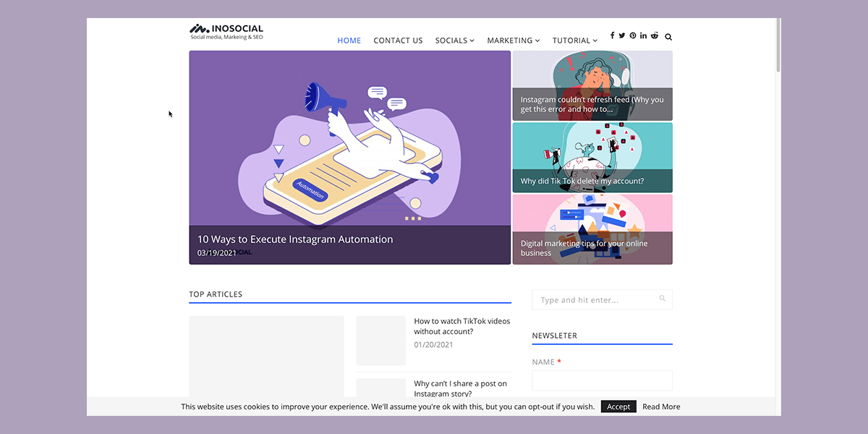Go to the HOME menu item
The width and height of the screenshot is (868, 434).
click(349, 41)
